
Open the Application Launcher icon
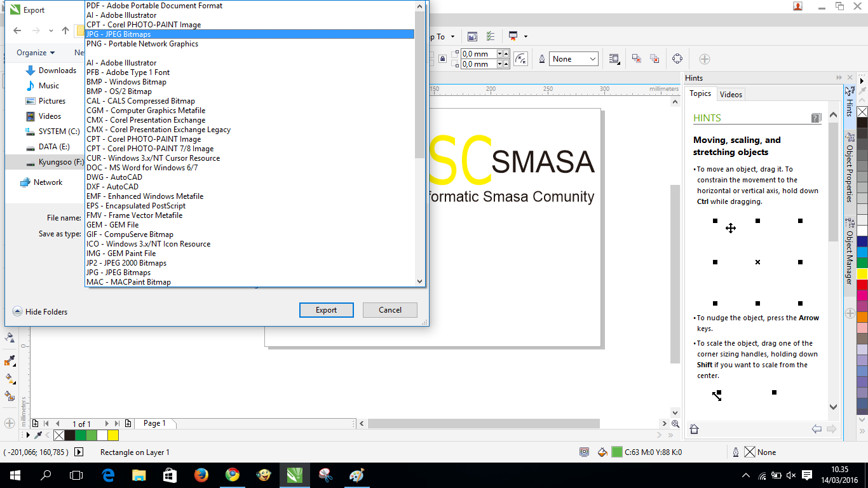click(513, 37)
